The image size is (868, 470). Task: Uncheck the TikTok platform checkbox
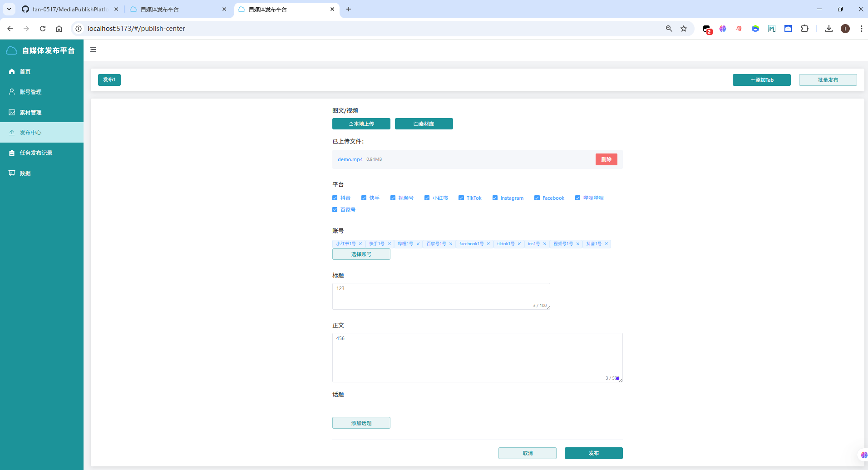click(x=461, y=198)
